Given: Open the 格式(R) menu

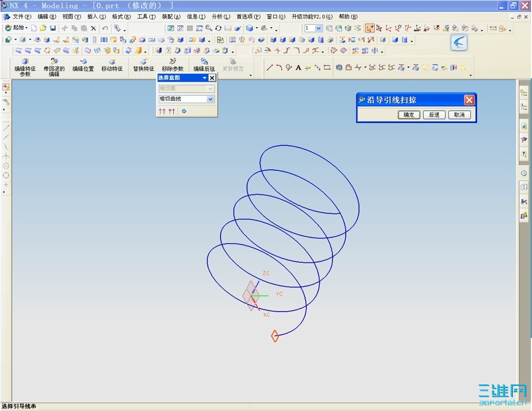Looking at the screenshot, I should (121, 17).
